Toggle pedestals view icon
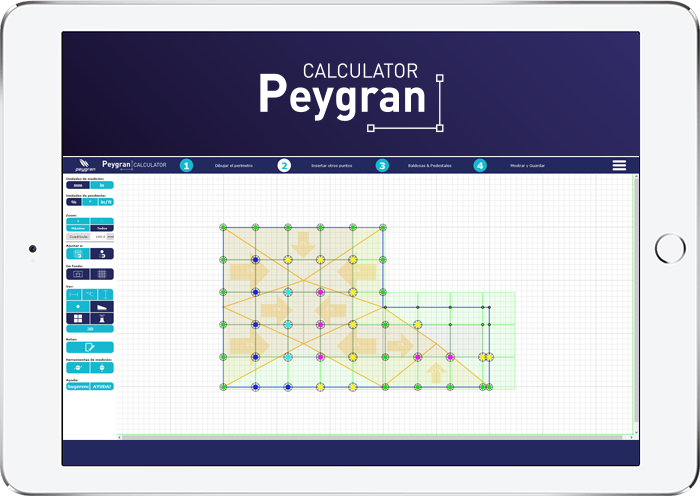 (102, 318)
